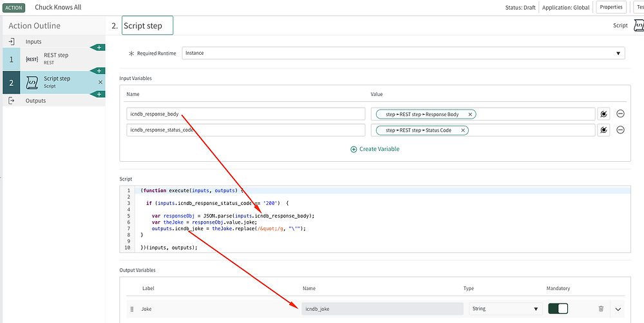
Task: Click the Response Body data pill
Action: (426, 114)
